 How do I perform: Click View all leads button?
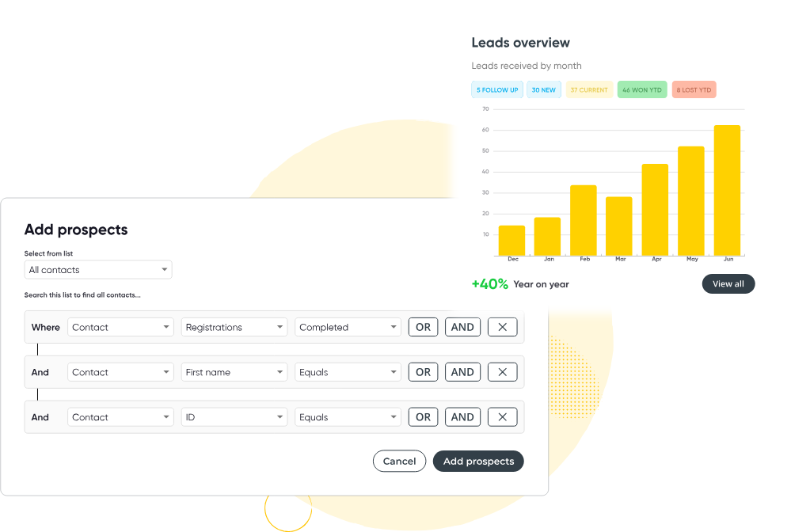coord(728,284)
